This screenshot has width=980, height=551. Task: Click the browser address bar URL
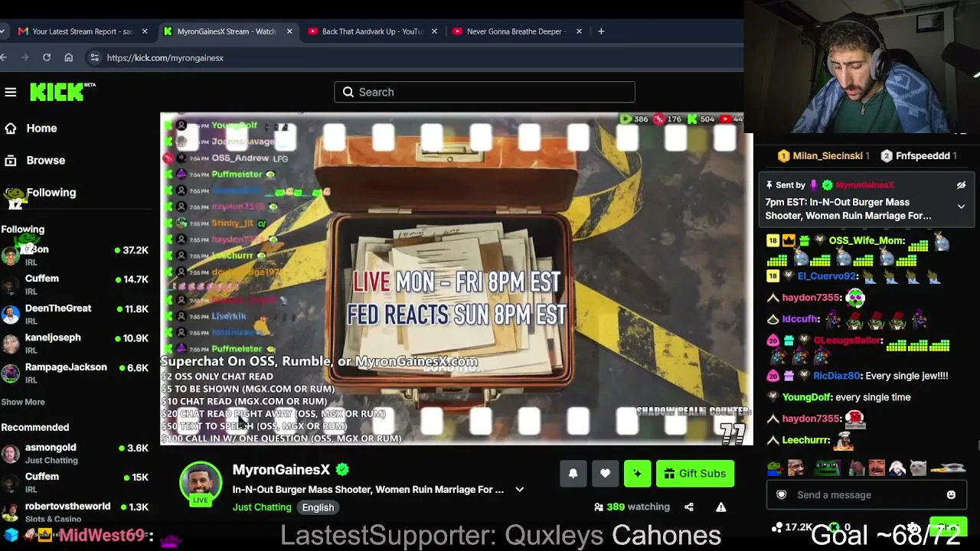(165, 57)
